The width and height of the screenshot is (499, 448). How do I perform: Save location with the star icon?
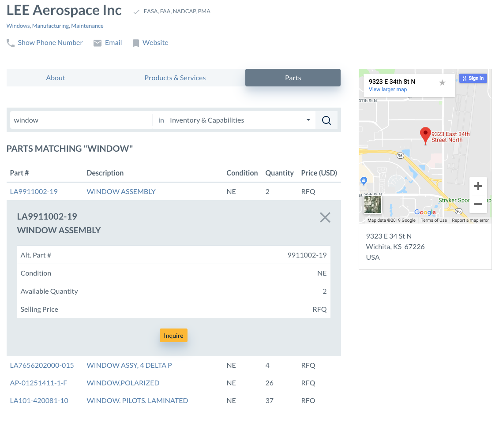pos(442,82)
